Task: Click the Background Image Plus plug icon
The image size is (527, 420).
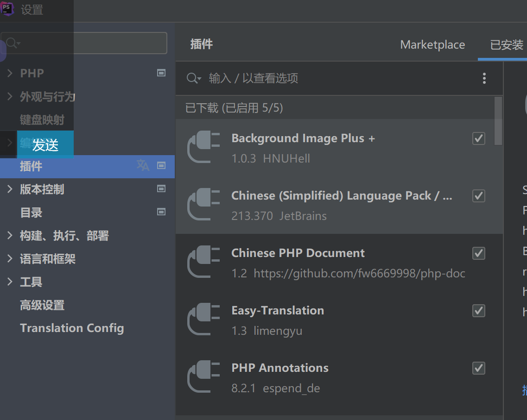Action: point(203,147)
